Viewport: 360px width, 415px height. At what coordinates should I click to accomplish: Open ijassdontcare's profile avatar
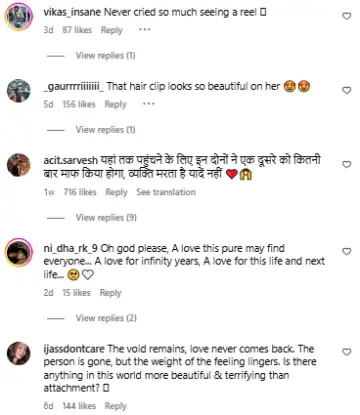pyautogui.click(x=19, y=353)
